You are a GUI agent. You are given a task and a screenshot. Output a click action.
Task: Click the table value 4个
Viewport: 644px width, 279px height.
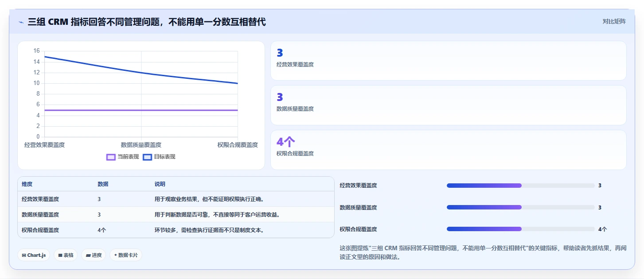point(102,230)
